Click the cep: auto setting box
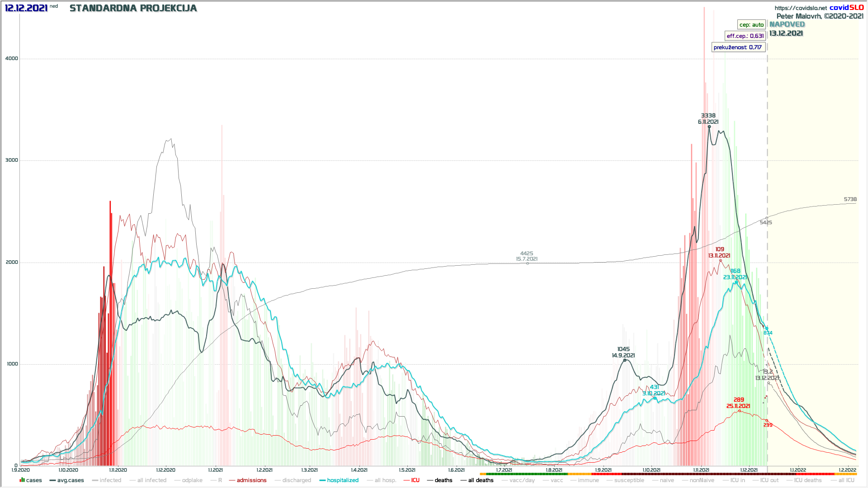Image resolution: width=868 pixels, height=488 pixels. tap(751, 25)
